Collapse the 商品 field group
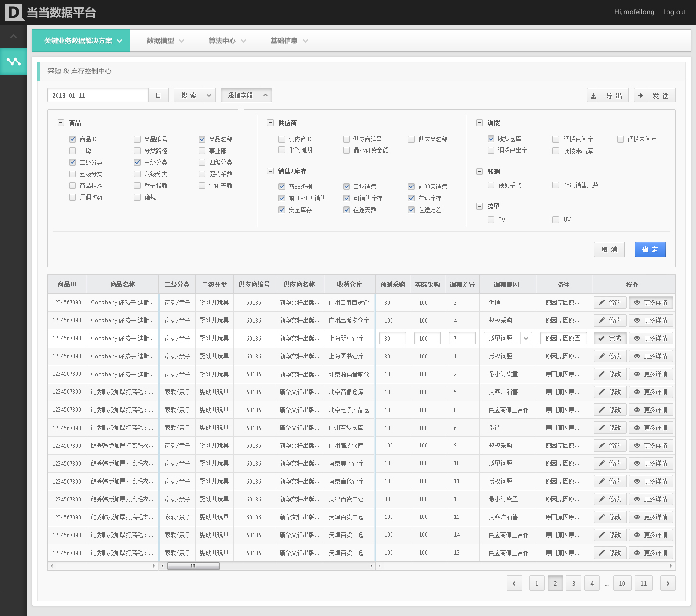Screen dimensions: 696x616 pyautogui.click(x=61, y=123)
